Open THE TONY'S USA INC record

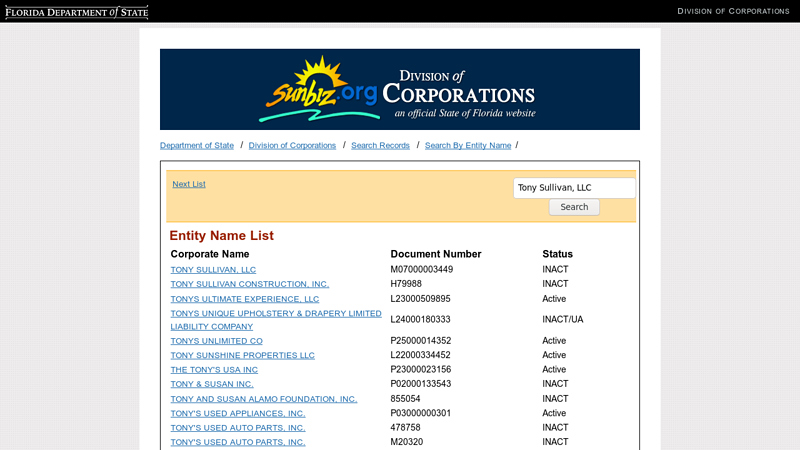214,369
